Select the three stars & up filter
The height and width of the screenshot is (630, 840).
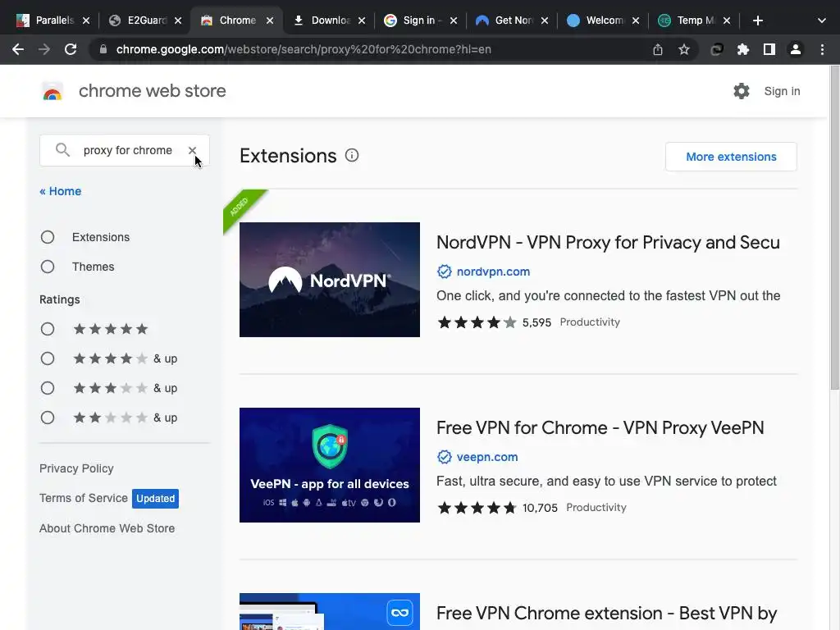pyautogui.click(x=48, y=388)
